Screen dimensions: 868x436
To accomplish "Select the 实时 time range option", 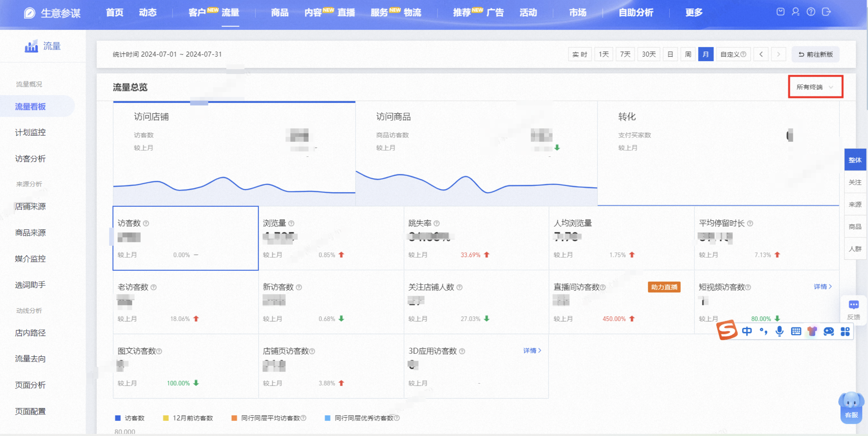I will (x=580, y=54).
